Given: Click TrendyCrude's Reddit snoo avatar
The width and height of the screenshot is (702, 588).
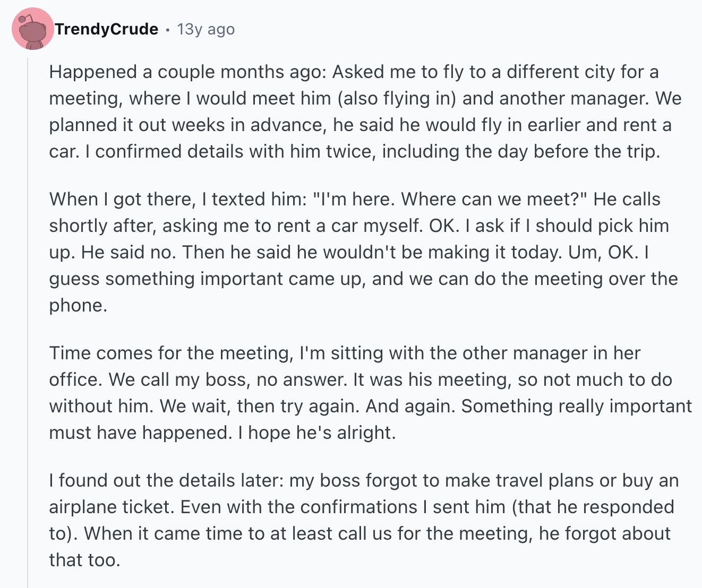Looking at the screenshot, I should 33,29.
